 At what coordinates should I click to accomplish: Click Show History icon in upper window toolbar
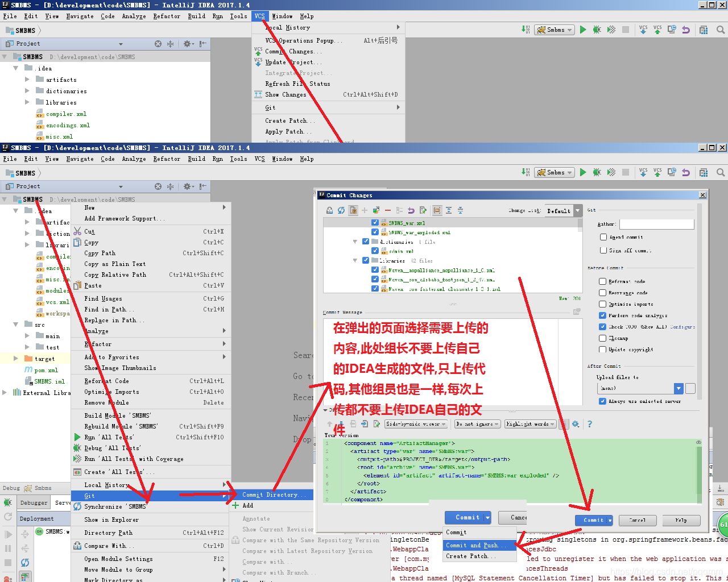[672, 30]
